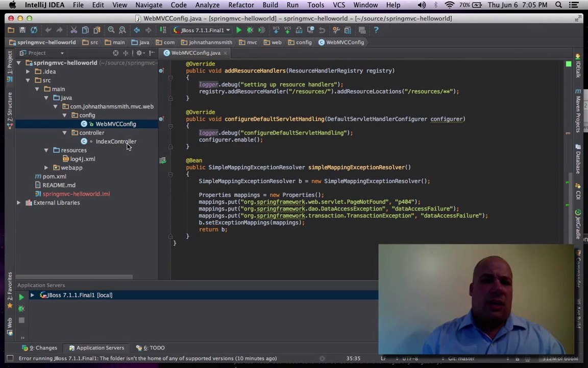This screenshot has height=368, width=588.
Task: Click the toolbar Help question mark icon
Action: click(x=376, y=30)
